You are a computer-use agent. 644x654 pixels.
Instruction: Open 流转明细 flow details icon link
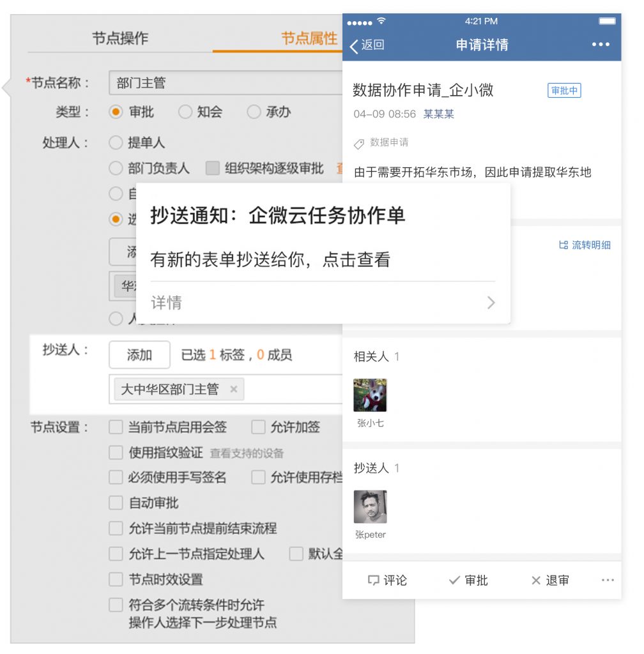coord(563,245)
